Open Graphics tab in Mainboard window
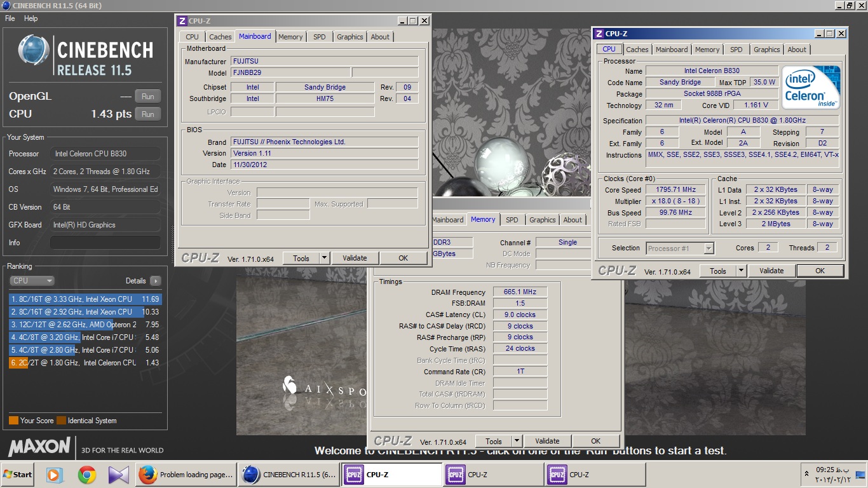The image size is (868, 488). 350,37
